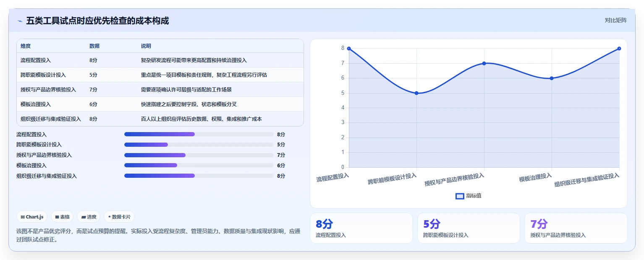Click the 6分 value in the table
644x260 pixels.
pos(93,104)
